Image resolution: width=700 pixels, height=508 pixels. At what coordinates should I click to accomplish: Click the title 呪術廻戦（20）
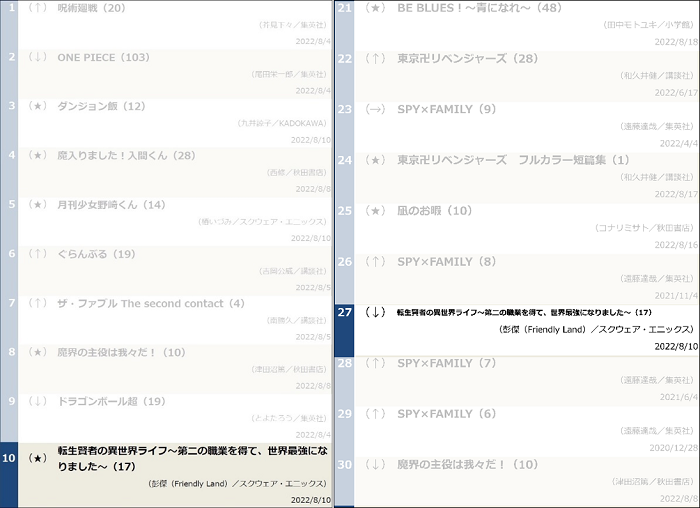pos(92,8)
